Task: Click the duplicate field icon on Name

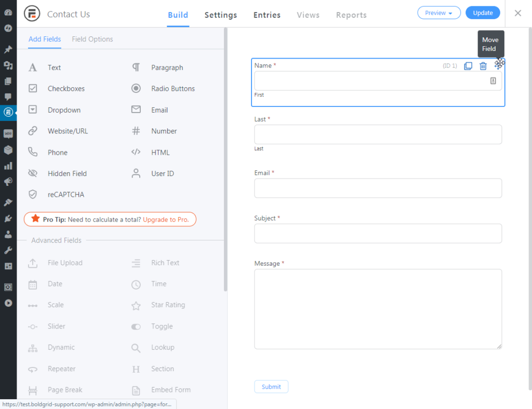Action: click(x=468, y=66)
